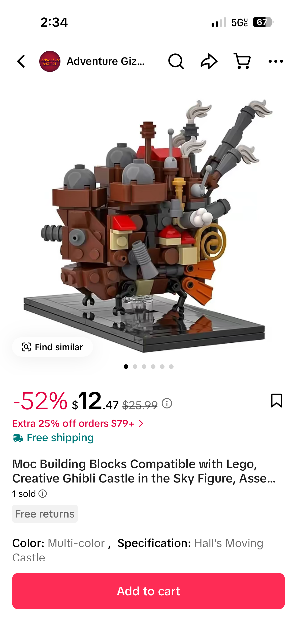Toggle the bookmark save icon
297x644 pixels.
[276, 401]
